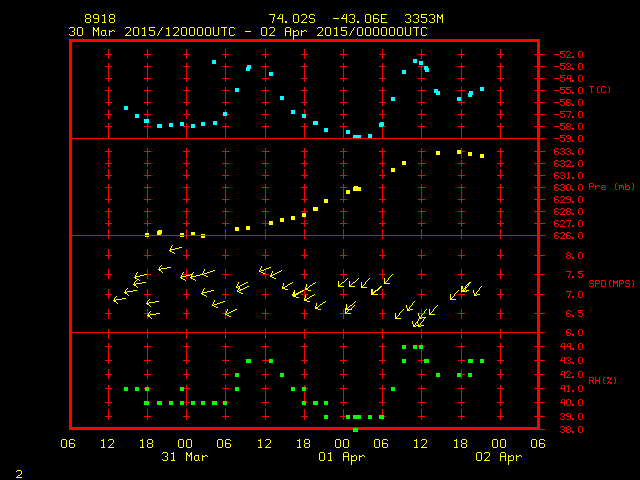This screenshot has height=480, width=640.
Task: Click pressure tick label 633.0
Action: point(568,152)
